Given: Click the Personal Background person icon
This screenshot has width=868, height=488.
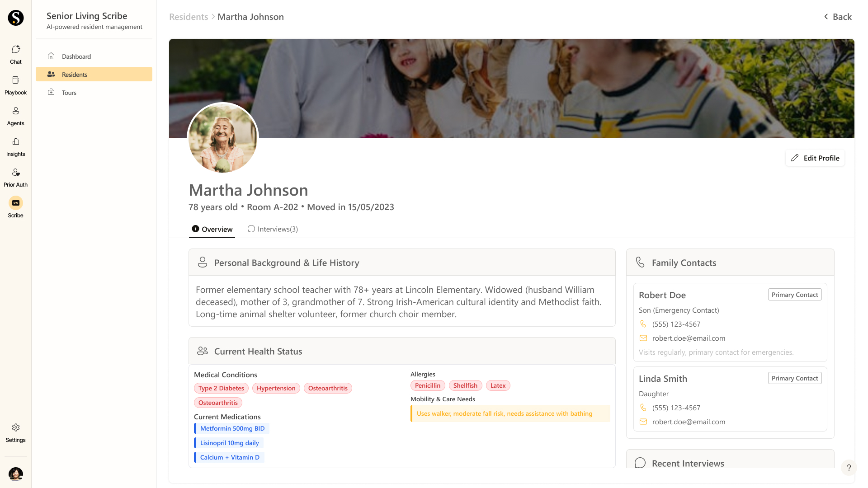Looking at the screenshot, I should coord(203,262).
